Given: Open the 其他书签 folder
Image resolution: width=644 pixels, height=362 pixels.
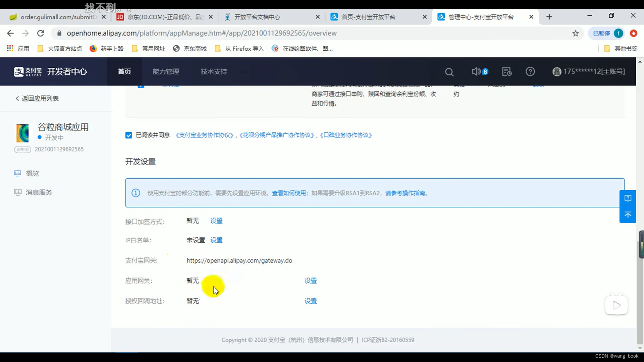Looking at the screenshot, I should [621, 49].
